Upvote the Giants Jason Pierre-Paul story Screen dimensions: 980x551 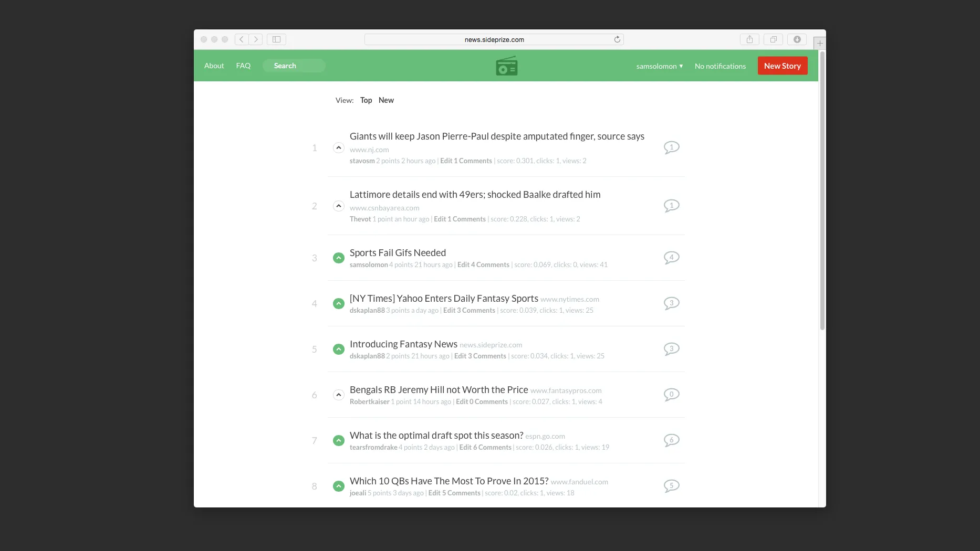coord(339,148)
